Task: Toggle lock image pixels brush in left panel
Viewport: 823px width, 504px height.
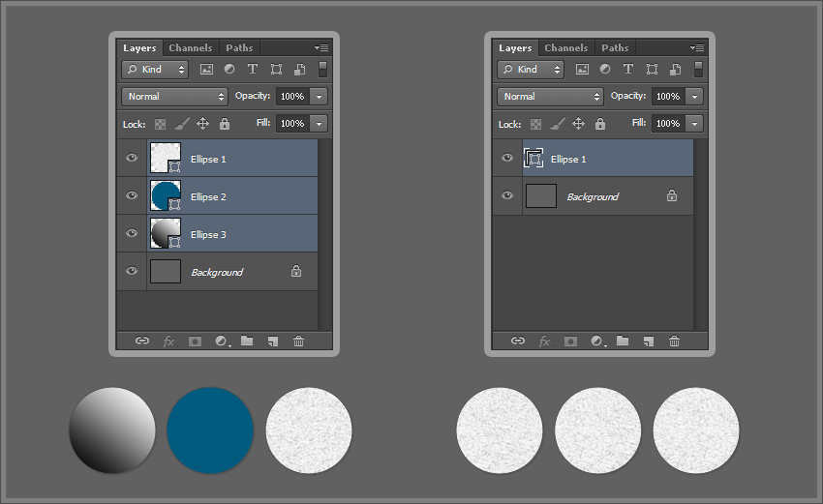Action: pyautogui.click(x=182, y=124)
